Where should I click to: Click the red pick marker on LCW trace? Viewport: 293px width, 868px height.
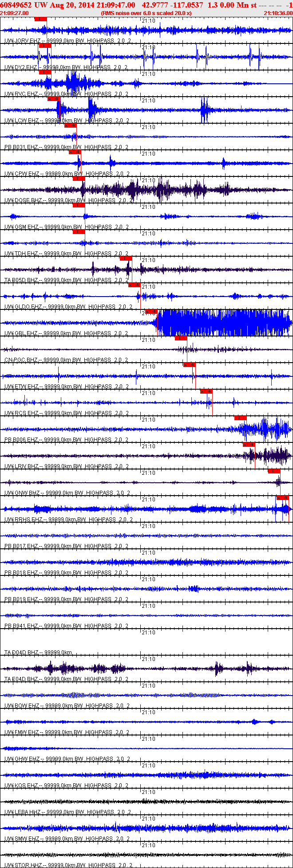[x=53, y=99]
